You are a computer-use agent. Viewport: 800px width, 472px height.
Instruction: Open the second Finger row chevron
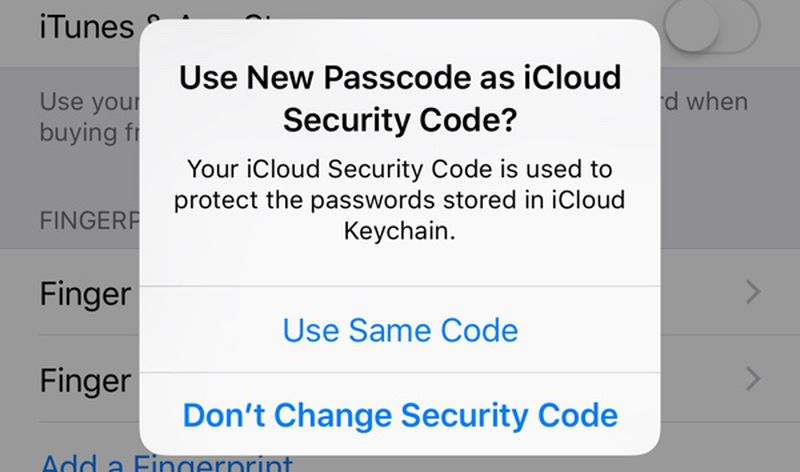pyautogui.click(x=753, y=379)
